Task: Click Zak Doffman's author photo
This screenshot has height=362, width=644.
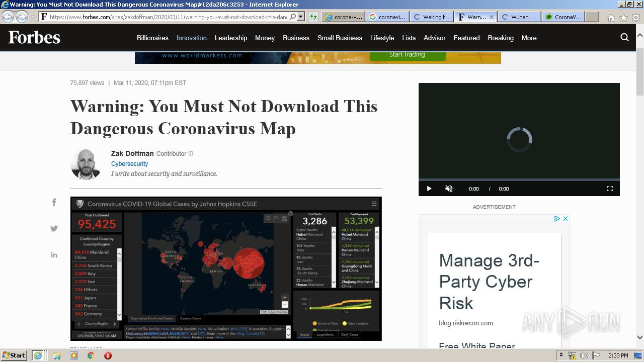Action: [86, 164]
